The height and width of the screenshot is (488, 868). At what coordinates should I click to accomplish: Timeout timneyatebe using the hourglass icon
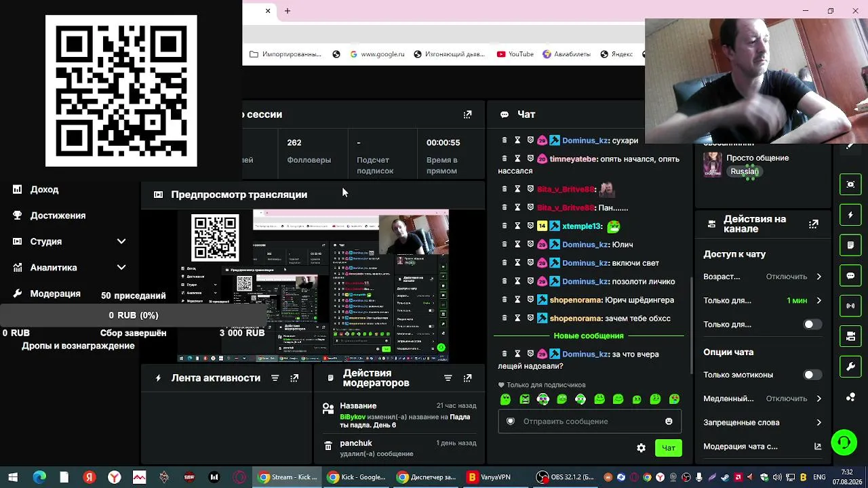coord(517,159)
